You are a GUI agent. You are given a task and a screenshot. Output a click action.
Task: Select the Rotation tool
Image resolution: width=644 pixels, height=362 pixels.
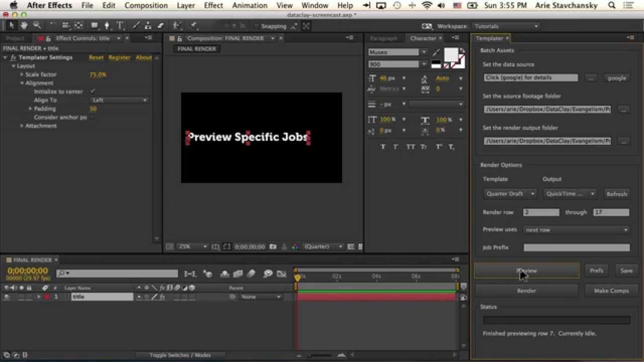pyautogui.click(x=53, y=26)
